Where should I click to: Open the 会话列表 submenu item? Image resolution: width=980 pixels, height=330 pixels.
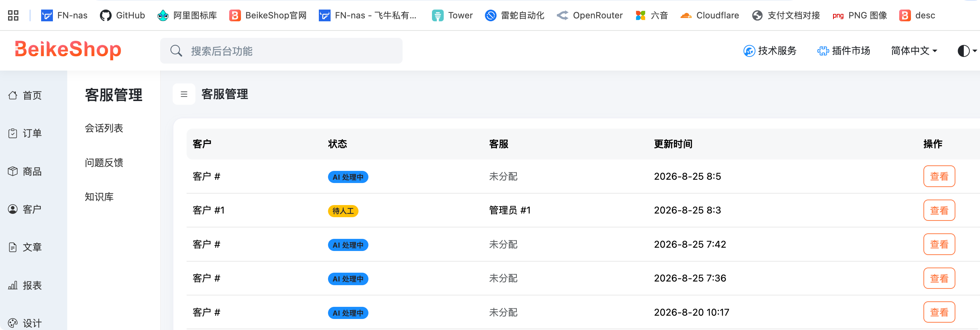[104, 128]
